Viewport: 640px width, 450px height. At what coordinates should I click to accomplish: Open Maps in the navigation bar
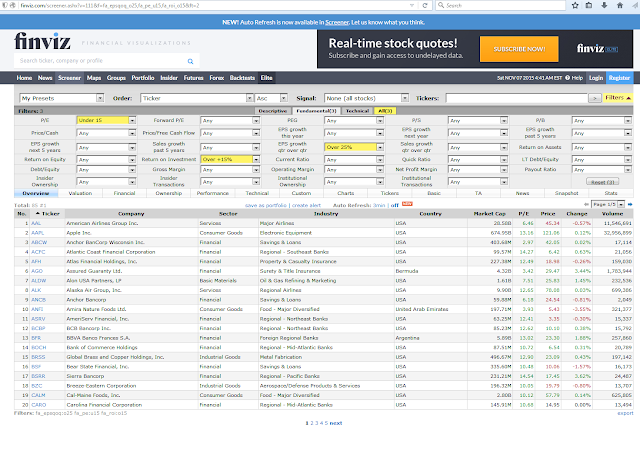click(x=94, y=78)
